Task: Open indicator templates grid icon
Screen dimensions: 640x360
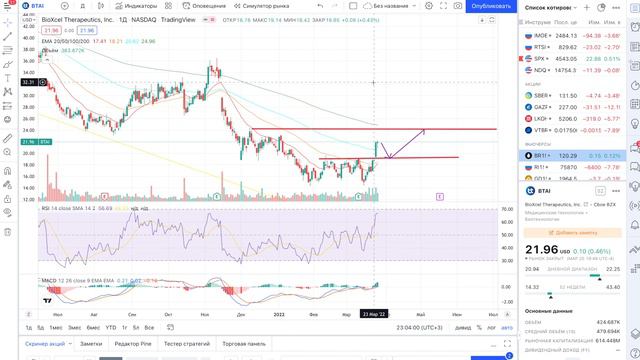Action: tap(169, 6)
